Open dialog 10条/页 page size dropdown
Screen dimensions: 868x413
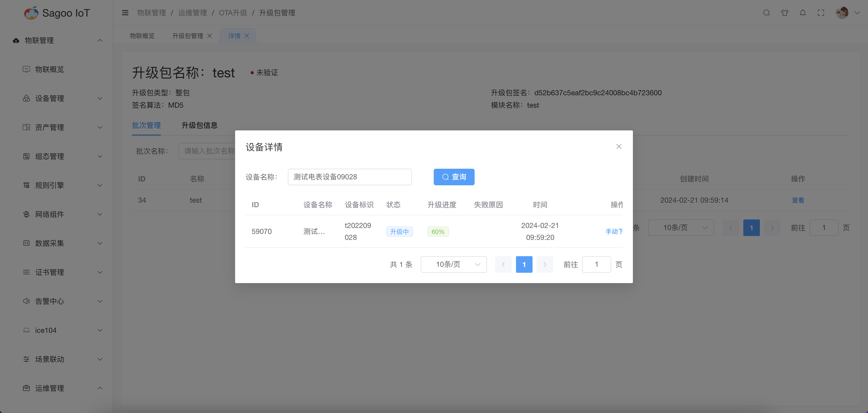click(454, 264)
